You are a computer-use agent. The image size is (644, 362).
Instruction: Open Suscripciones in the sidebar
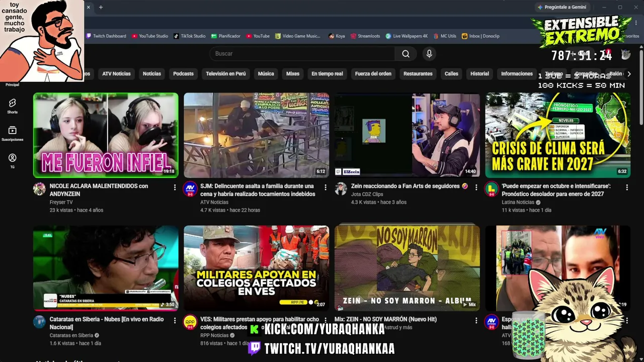12,133
